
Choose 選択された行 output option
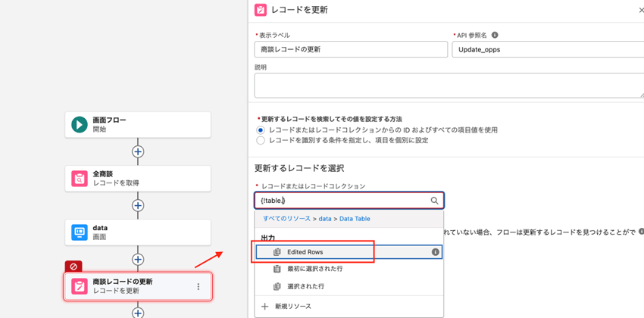[x=305, y=286]
